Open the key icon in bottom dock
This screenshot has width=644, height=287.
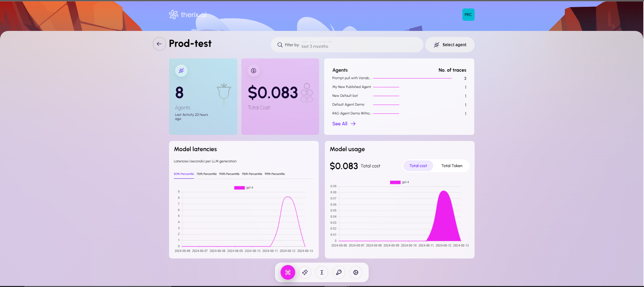[339, 272]
